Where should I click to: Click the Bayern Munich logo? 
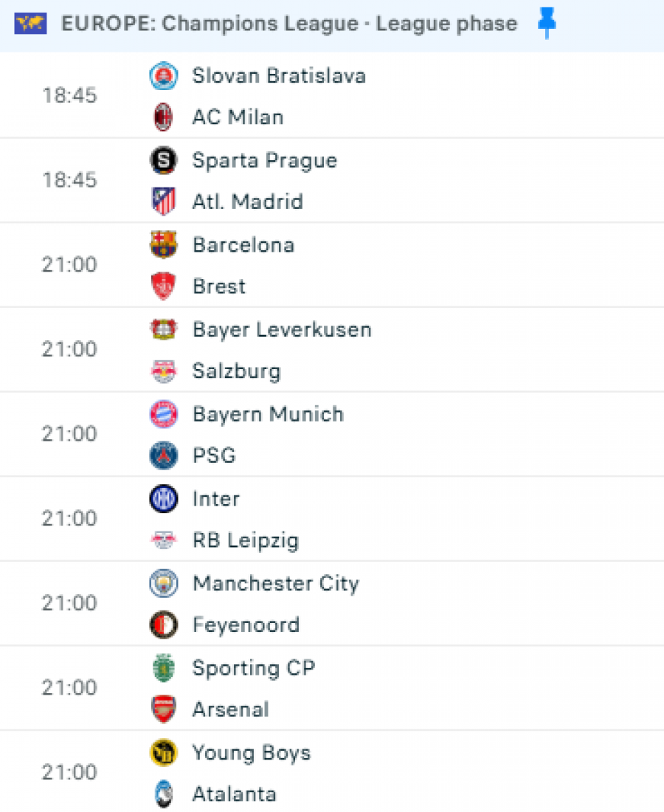tap(163, 414)
